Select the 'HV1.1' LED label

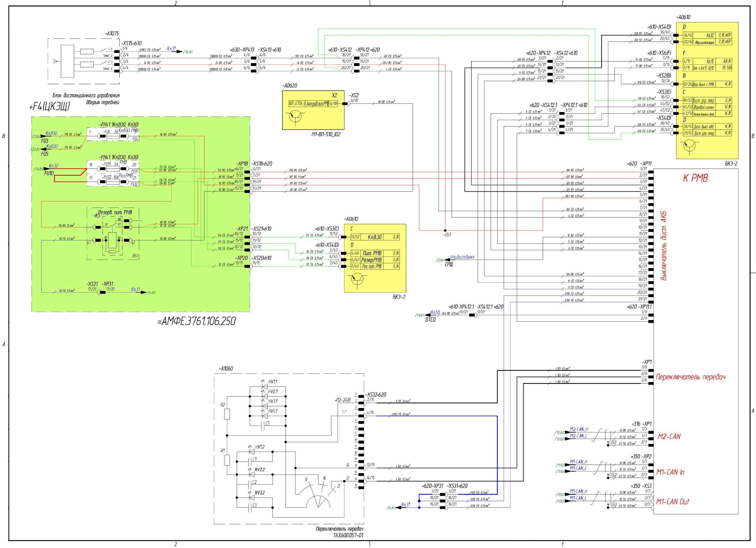(273, 382)
